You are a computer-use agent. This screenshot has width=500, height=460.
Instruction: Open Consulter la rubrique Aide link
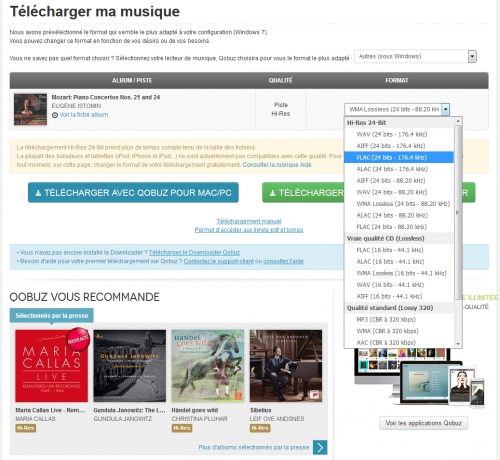coord(277,165)
